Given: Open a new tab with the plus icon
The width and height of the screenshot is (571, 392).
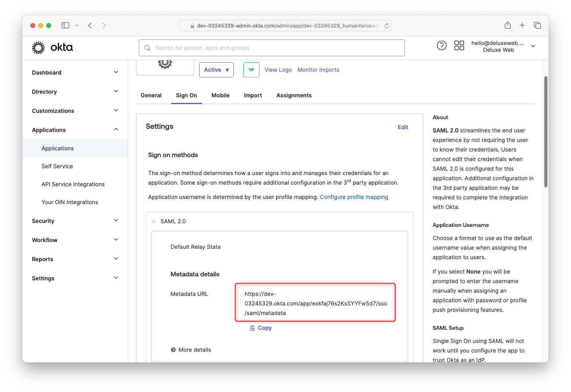Looking at the screenshot, I should 522,25.
